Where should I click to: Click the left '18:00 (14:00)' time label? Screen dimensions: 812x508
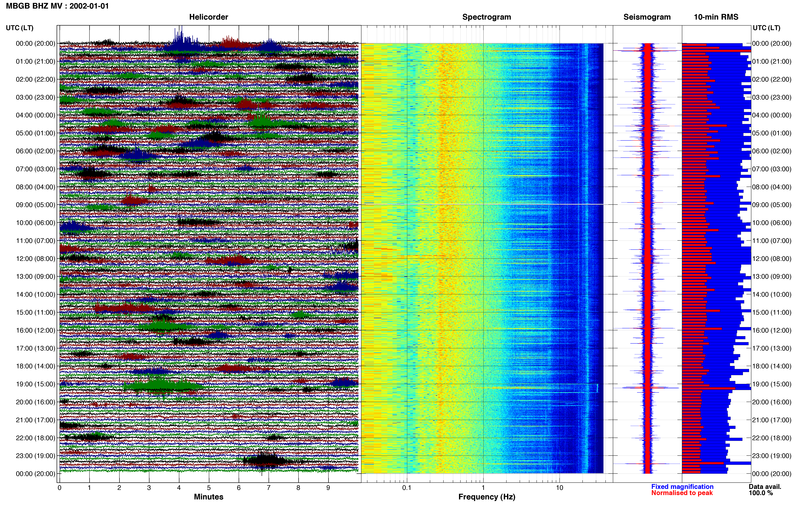coord(35,366)
